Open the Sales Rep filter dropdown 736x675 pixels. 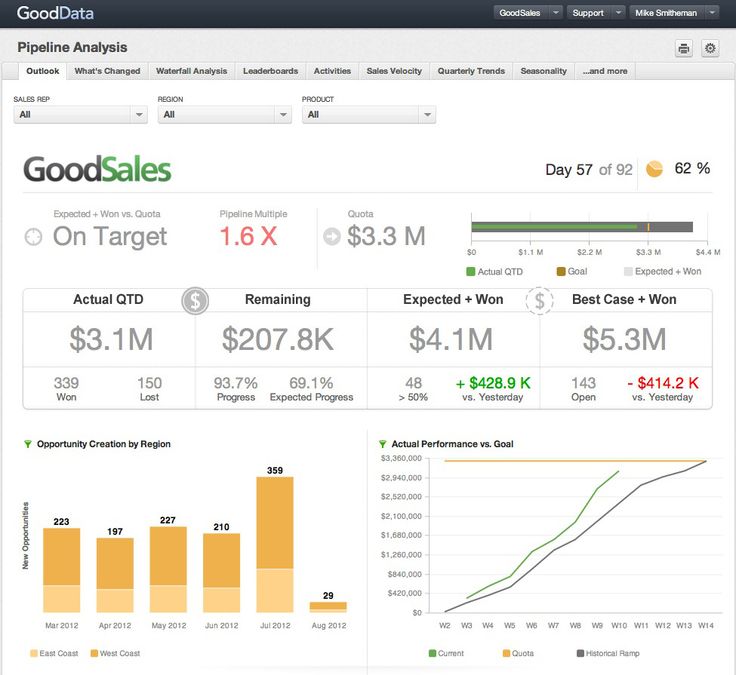click(x=80, y=115)
